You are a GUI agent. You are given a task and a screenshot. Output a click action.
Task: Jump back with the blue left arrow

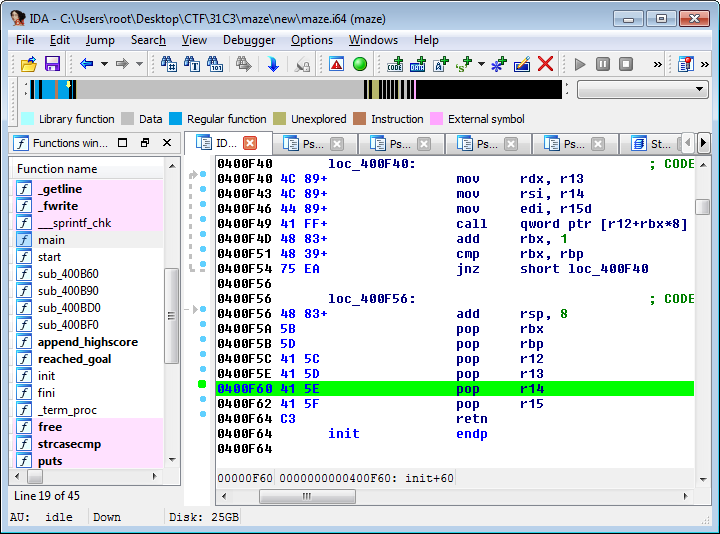pyautogui.click(x=86, y=64)
